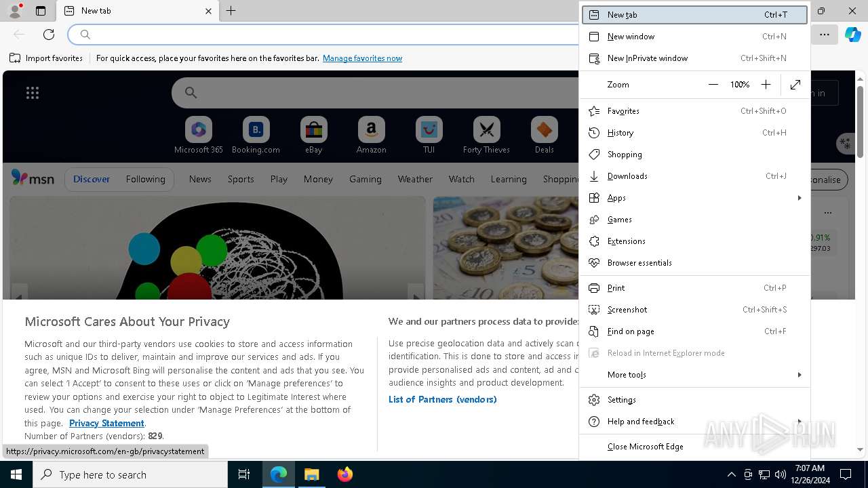
Task: Open the MSN logo home link
Action: pyautogui.click(x=33, y=178)
